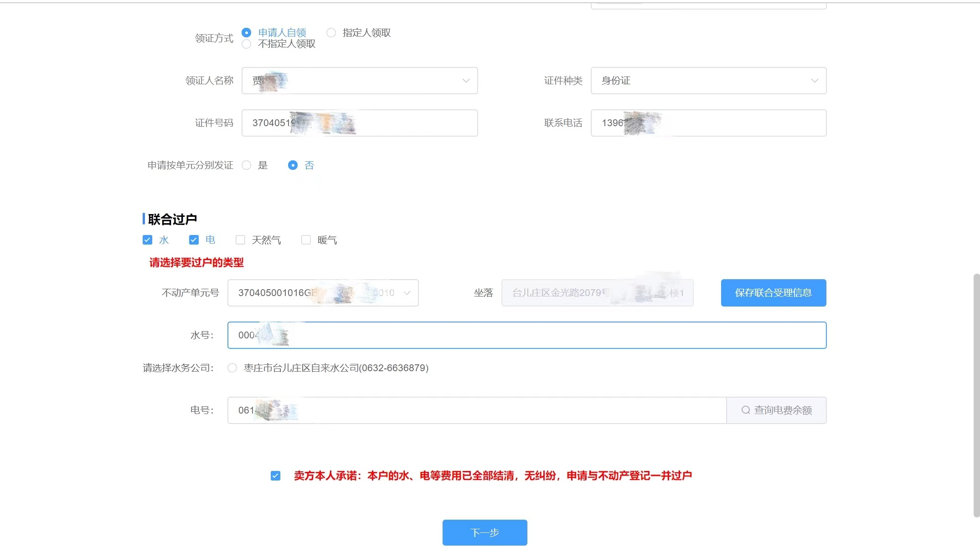The width and height of the screenshot is (980, 547).
Task: Click 保存联合受理信息 button
Action: pos(773,293)
